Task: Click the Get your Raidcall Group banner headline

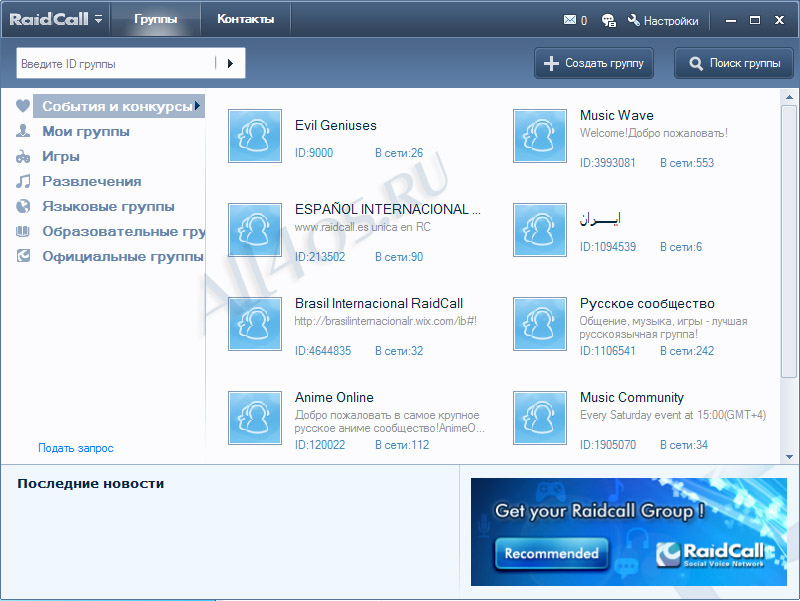Action: [x=599, y=511]
